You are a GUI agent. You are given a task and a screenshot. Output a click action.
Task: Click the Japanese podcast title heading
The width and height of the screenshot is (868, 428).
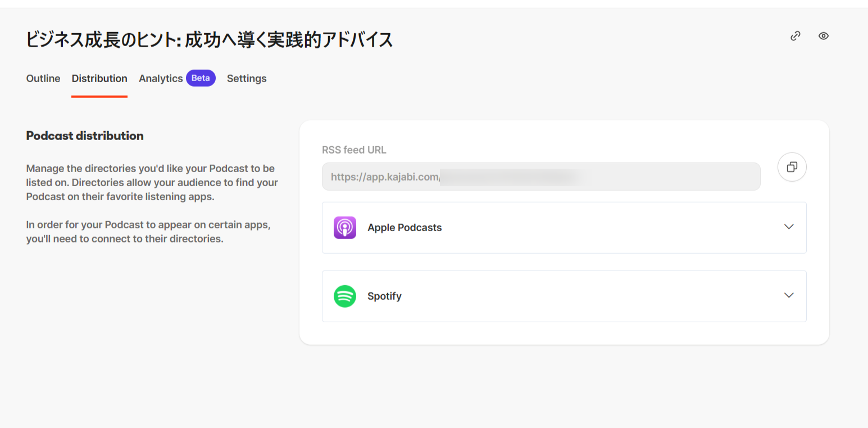pyautogui.click(x=209, y=40)
